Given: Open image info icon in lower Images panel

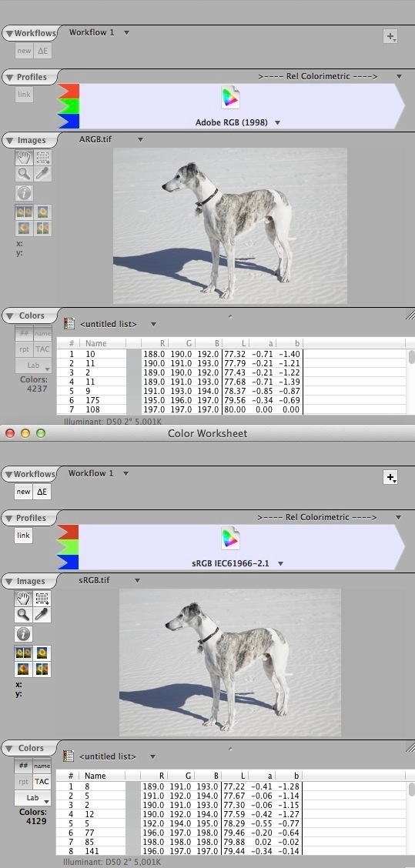Looking at the screenshot, I should (x=23, y=634).
